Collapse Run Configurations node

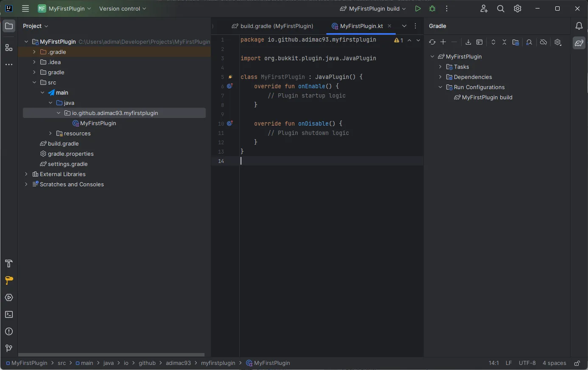(440, 87)
